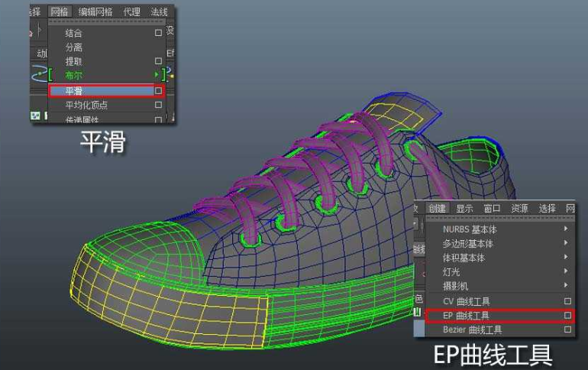Expand the 布尔 submenu arrow
Image resolution: width=588 pixels, height=370 pixels.
(157, 75)
